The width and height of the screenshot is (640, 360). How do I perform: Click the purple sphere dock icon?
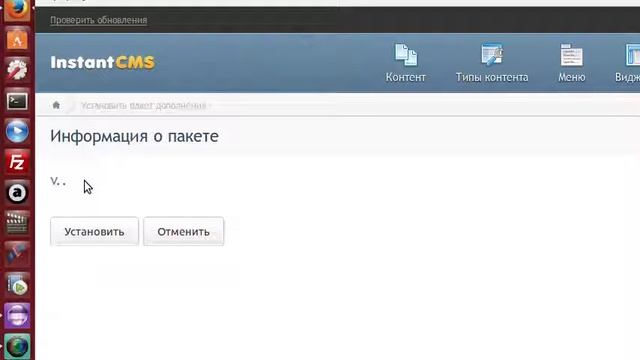[x=17, y=316]
